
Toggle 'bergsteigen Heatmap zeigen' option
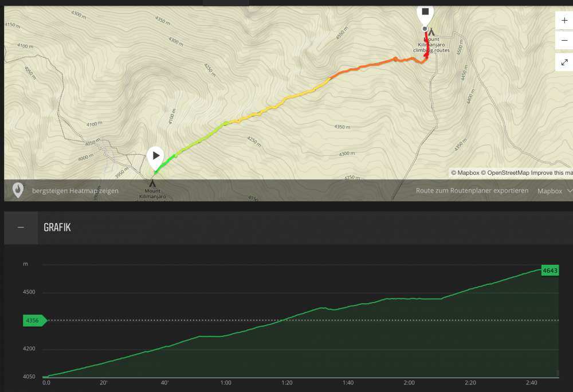tap(75, 191)
